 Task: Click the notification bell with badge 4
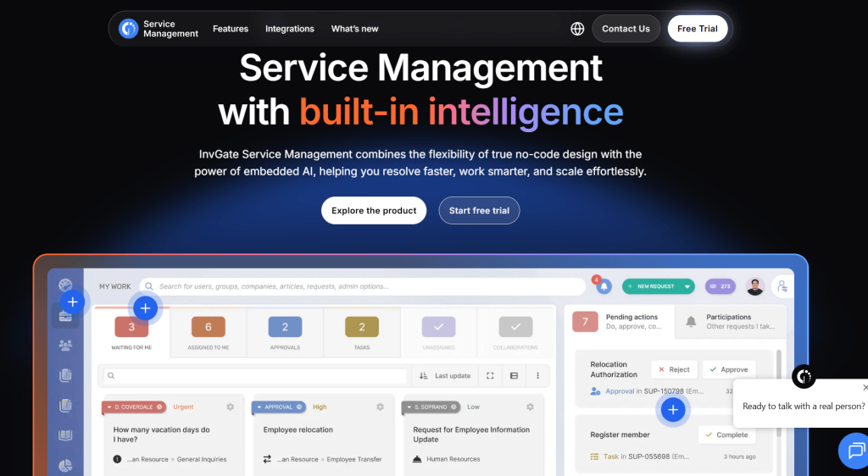pos(604,285)
